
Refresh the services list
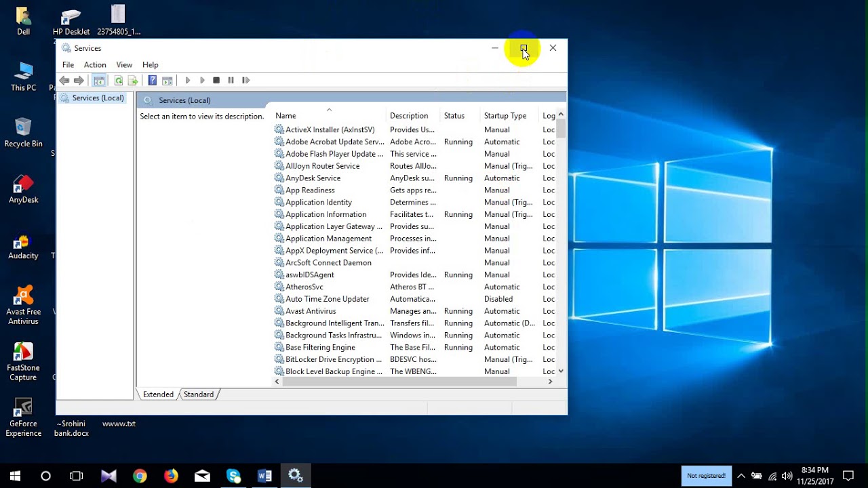pos(119,81)
